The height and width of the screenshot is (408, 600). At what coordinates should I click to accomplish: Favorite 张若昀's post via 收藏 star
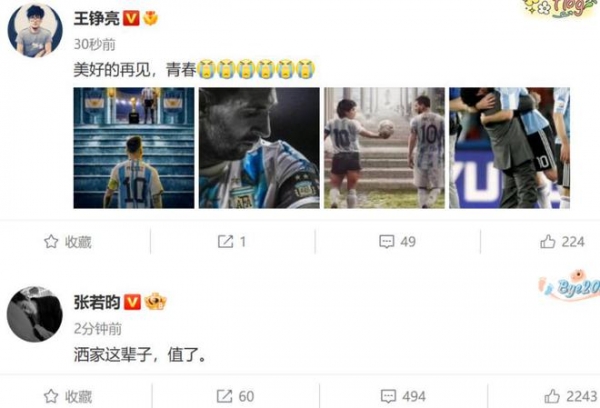click(x=68, y=396)
